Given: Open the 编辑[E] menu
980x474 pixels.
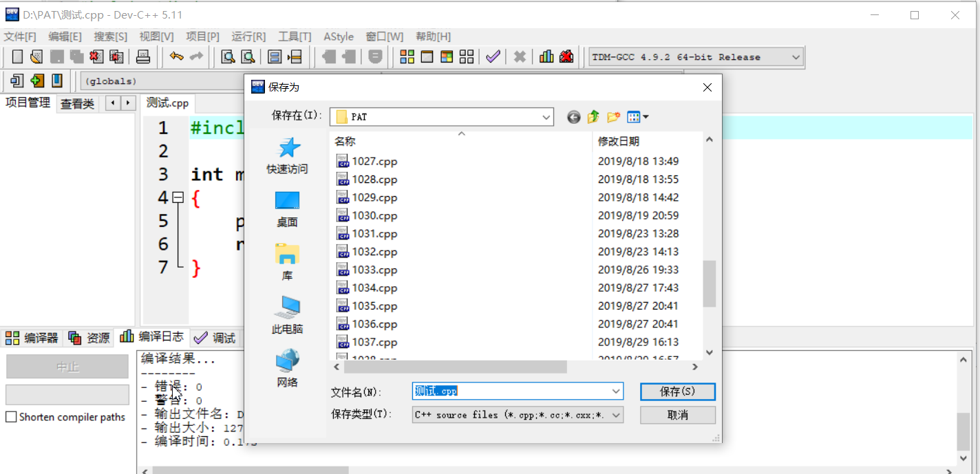Looking at the screenshot, I should tap(65, 36).
